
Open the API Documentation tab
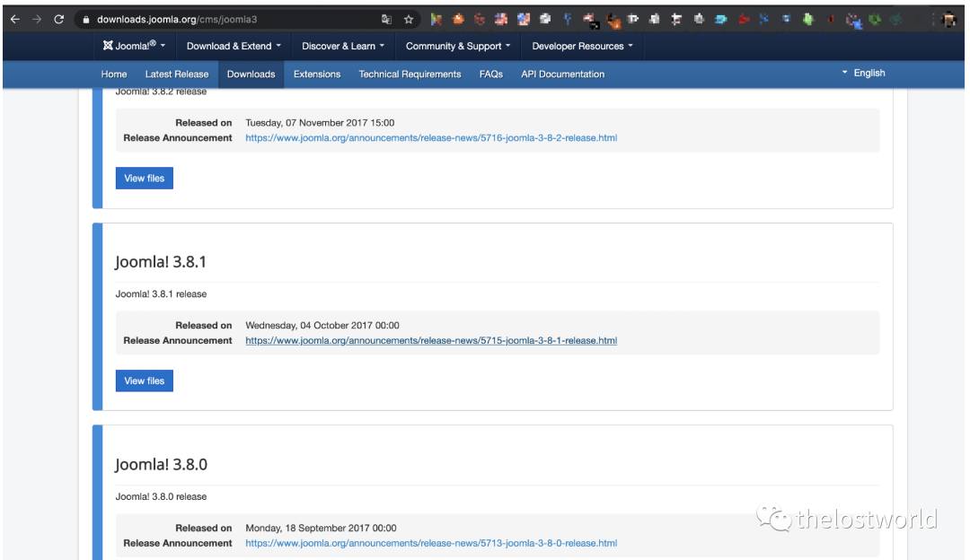tap(563, 74)
